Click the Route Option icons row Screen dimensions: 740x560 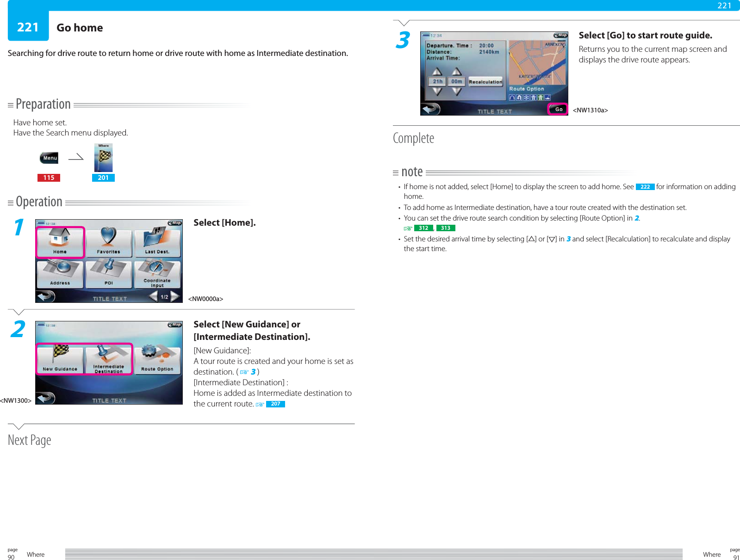pyautogui.click(x=530, y=98)
